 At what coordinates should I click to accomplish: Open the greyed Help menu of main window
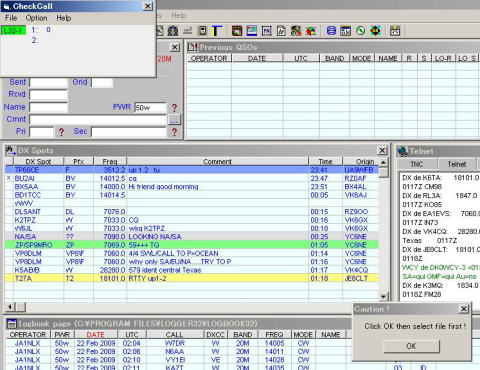[179, 15]
